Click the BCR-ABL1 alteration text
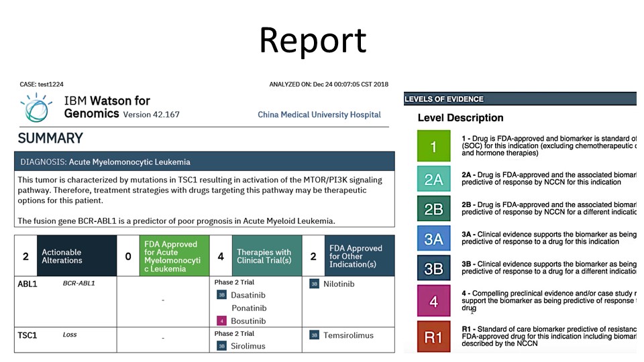Viewport: 644px width, 362px height. coord(79,283)
